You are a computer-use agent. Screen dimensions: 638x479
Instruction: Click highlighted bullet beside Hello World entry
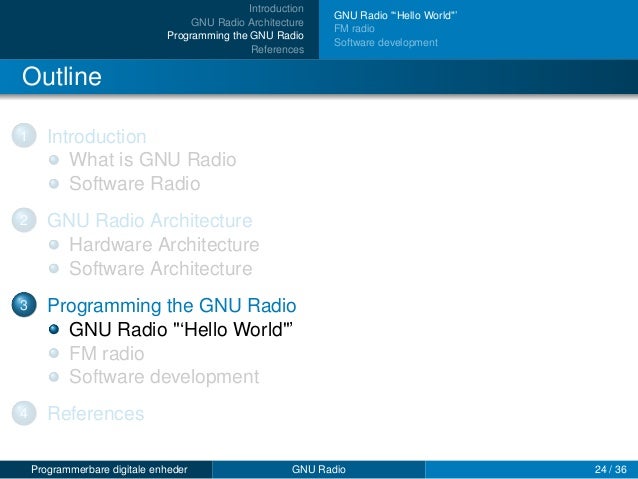54,329
